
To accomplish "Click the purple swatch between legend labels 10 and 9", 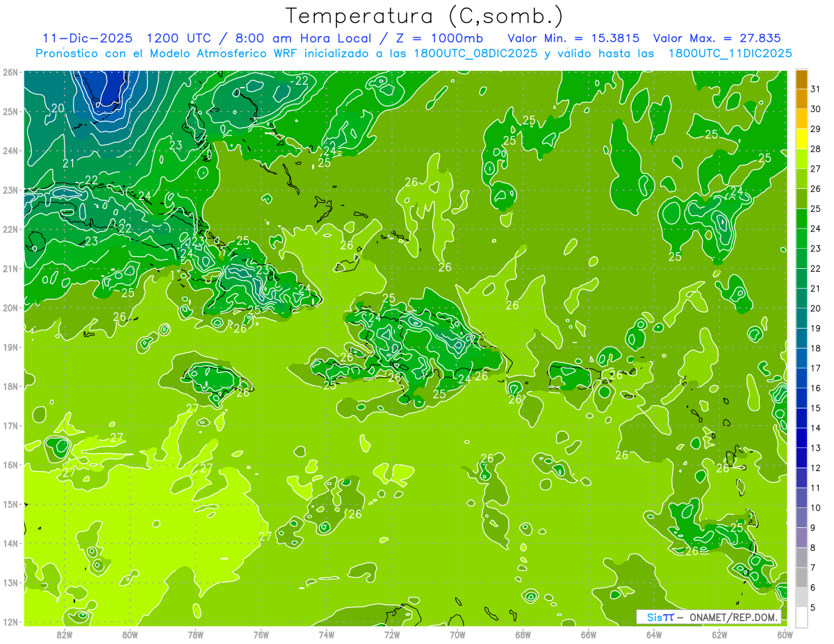I will [801, 518].
